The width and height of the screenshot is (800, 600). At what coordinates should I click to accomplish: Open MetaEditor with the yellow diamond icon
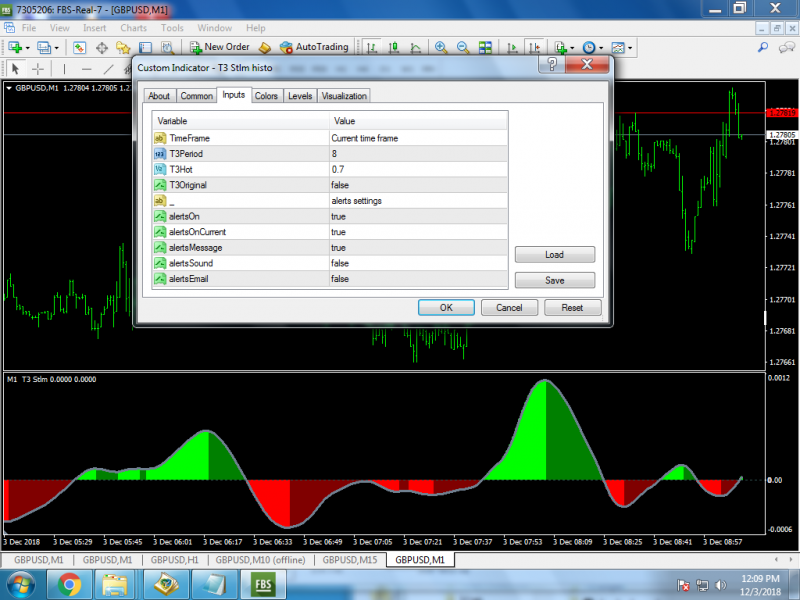(x=264, y=48)
